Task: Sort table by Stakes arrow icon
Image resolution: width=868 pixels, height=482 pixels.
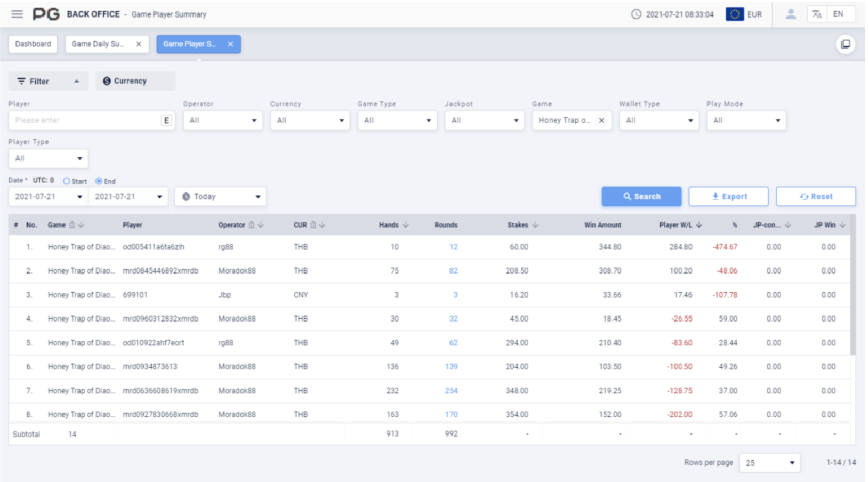Action: coord(535,225)
